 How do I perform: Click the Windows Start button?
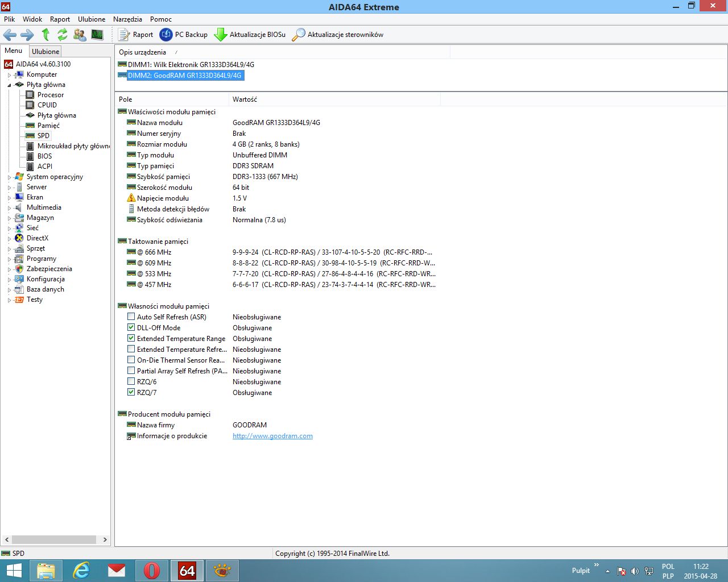[x=14, y=571]
